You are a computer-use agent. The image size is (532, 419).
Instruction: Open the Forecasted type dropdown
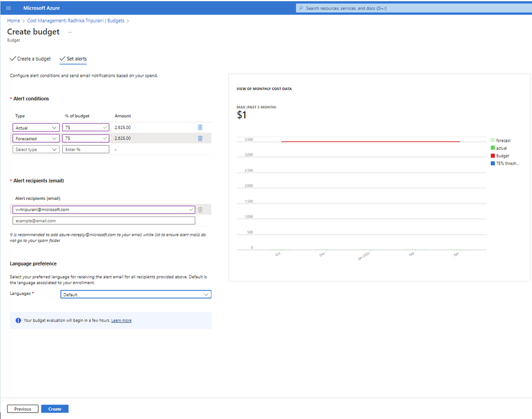coord(36,139)
